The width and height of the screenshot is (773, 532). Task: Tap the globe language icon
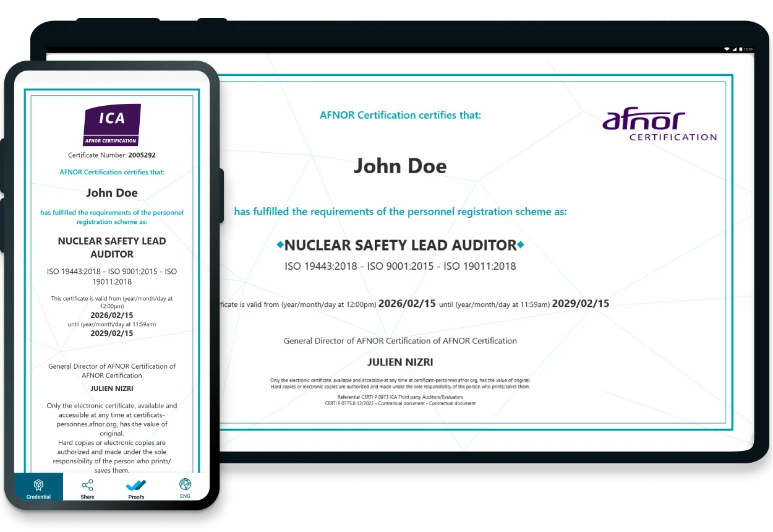click(185, 484)
